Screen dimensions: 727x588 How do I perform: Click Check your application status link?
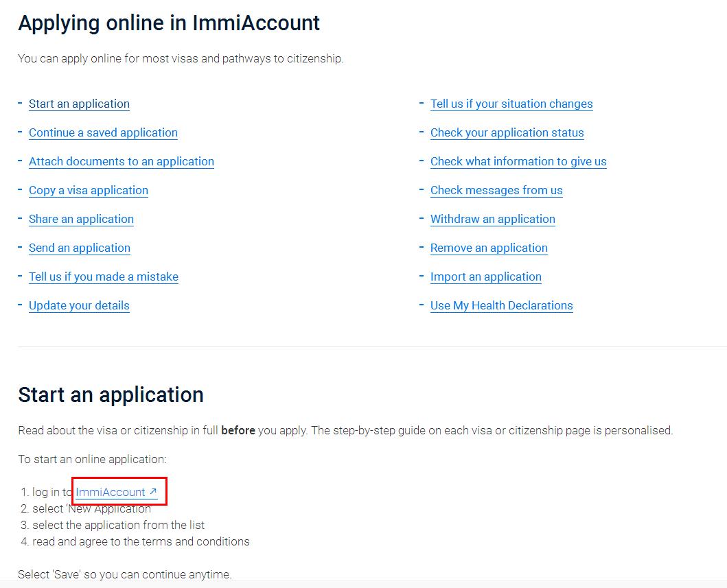click(x=507, y=132)
